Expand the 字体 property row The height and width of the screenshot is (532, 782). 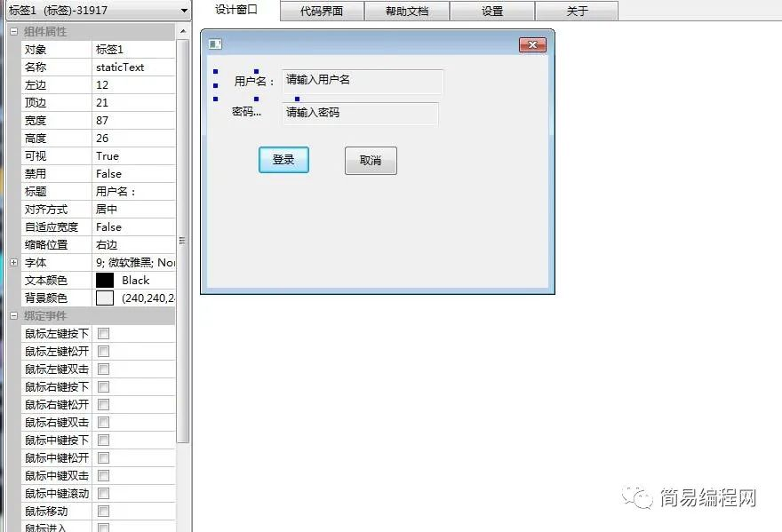point(13,262)
